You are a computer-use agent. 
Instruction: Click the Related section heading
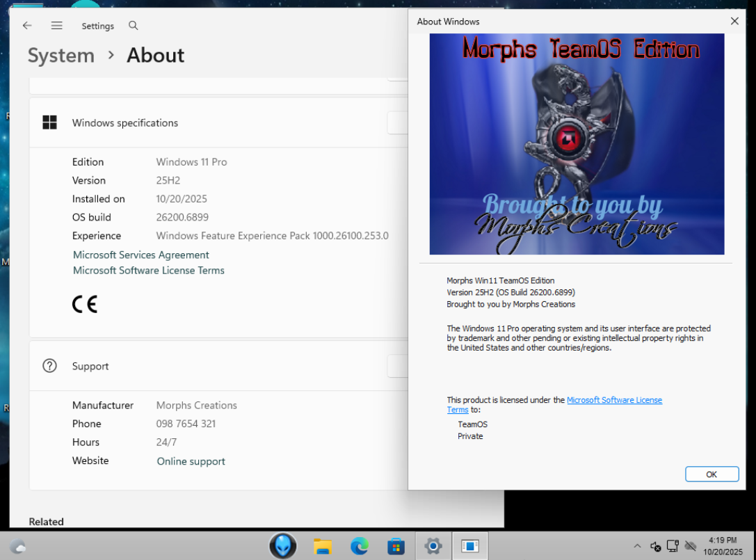coord(47,522)
